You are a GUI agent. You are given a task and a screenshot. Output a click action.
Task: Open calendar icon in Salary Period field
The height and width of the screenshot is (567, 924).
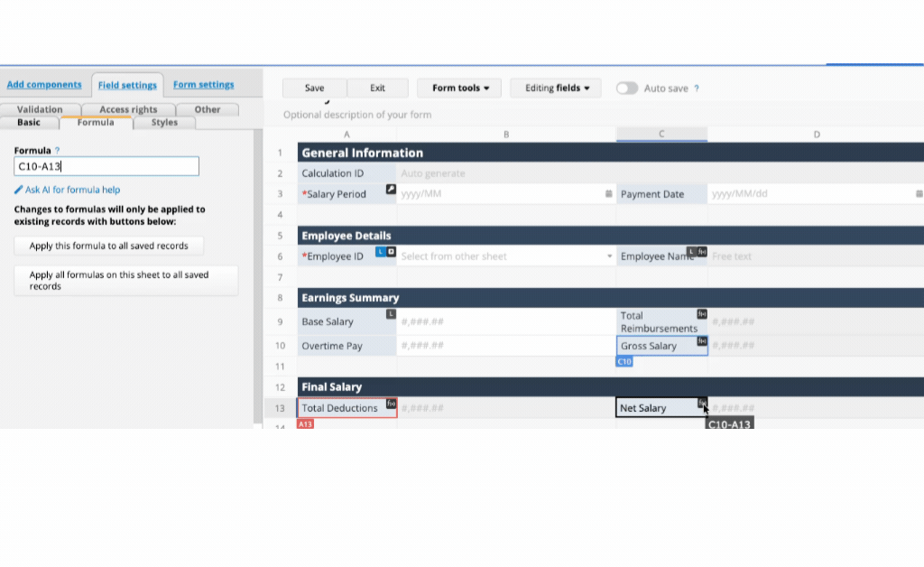coord(609,194)
